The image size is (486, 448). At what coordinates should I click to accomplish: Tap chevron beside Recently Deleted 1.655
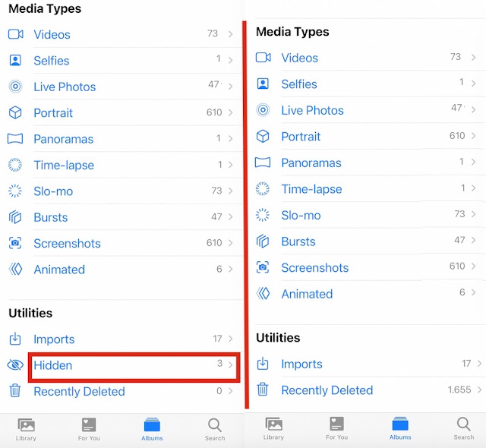click(x=479, y=390)
